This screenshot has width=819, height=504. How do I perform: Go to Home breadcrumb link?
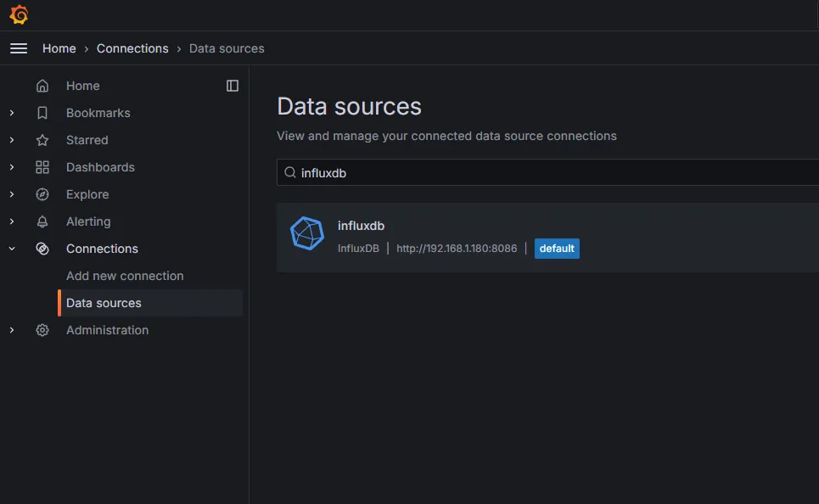click(59, 48)
